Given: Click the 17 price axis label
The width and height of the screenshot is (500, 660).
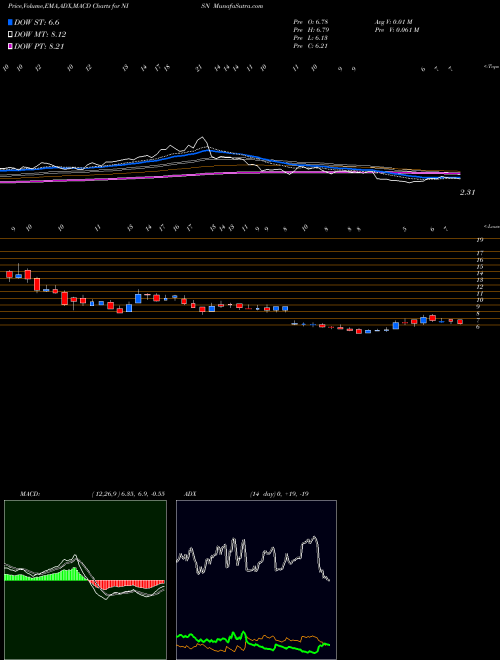Looking at the screenshot, I should tap(479, 253).
